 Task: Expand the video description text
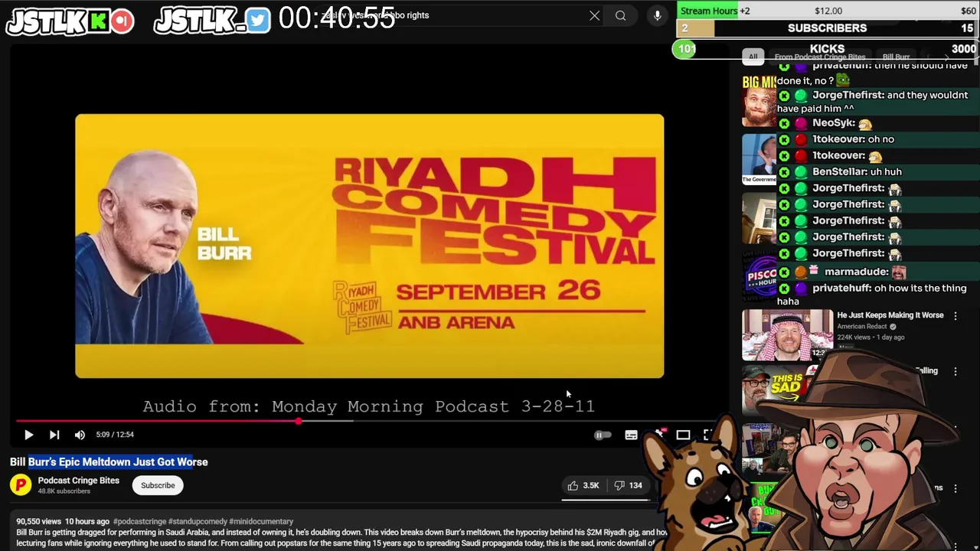[x=341, y=538]
